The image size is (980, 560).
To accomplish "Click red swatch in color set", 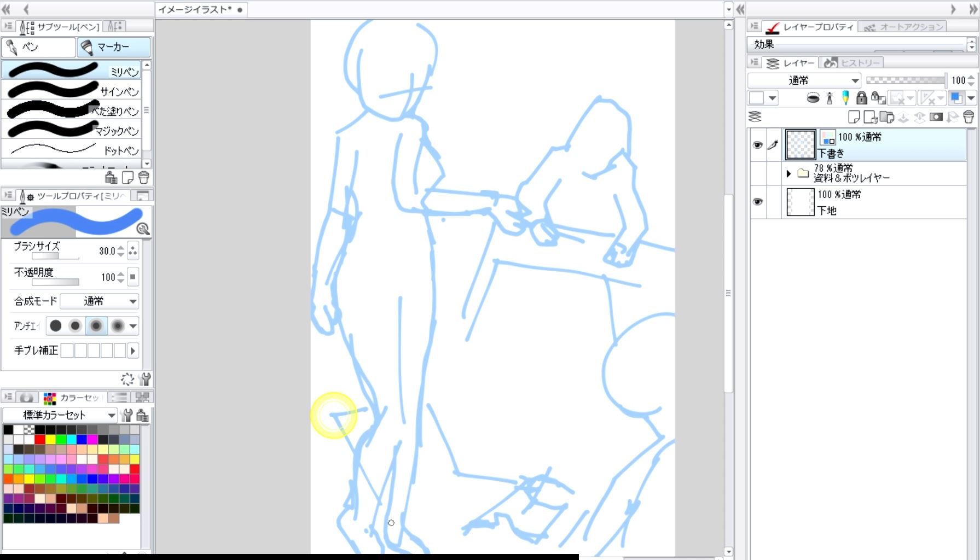I will (40, 439).
